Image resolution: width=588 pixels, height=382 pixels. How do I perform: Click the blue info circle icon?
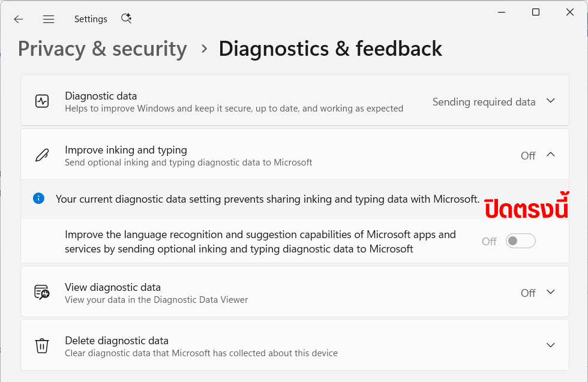point(38,198)
